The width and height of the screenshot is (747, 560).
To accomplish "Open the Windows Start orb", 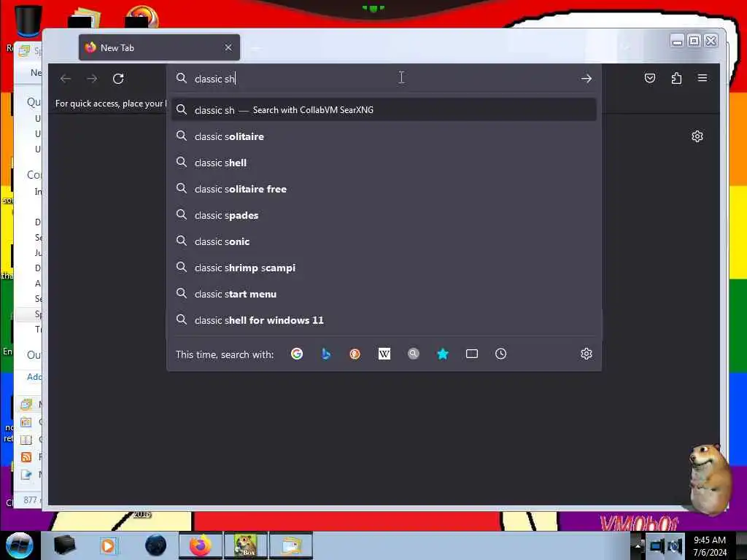I will [20, 545].
